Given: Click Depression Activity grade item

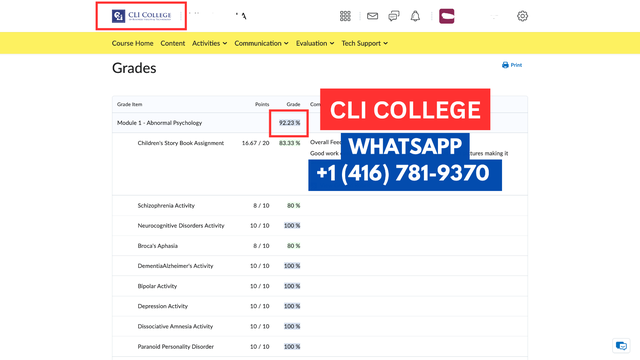Looking at the screenshot, I should pyautogui.click(x=162, y=306).
